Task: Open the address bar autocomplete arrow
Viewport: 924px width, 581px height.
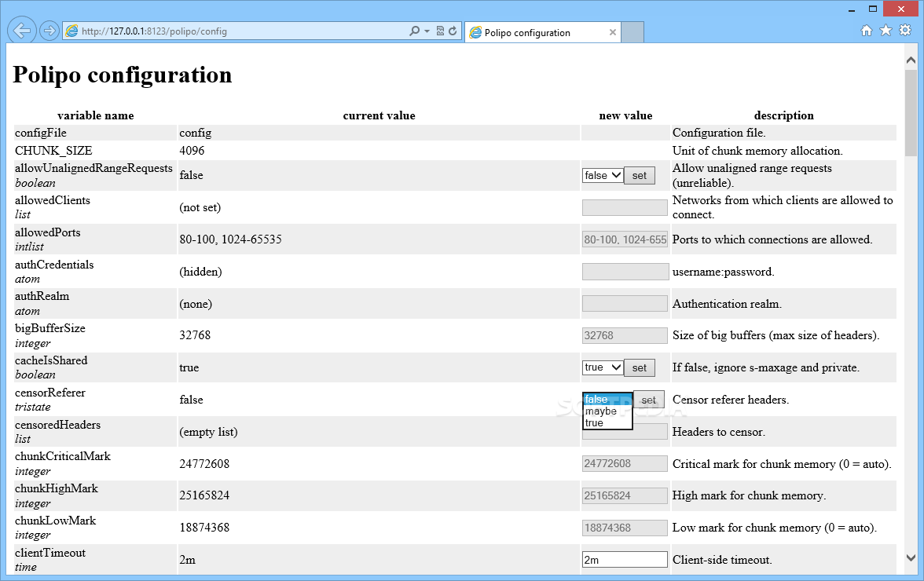Action: [x=427, y=31]
